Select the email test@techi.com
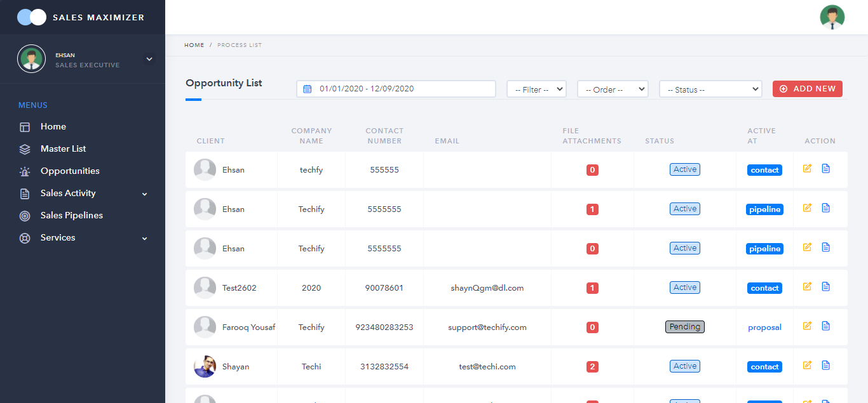The height and width of the screenshot is (403, 868). point(487,367)
